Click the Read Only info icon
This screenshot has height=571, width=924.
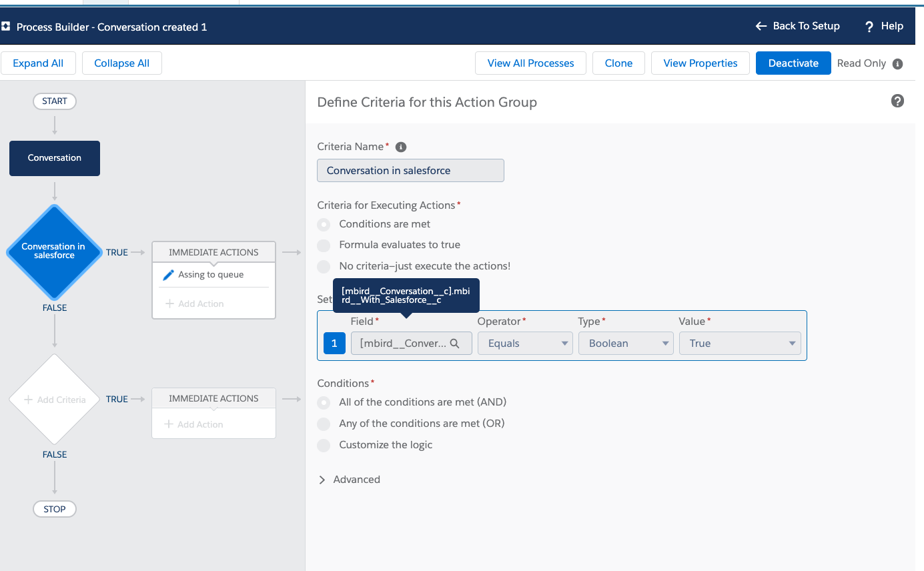click(x=897, y=64)
